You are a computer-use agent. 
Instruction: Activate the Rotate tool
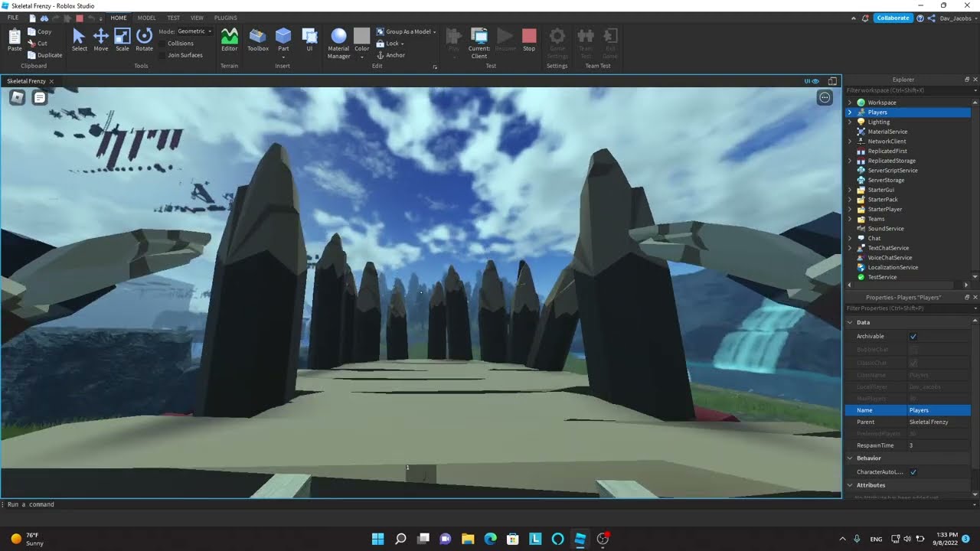pyautogui.click(x=144, y=40)
